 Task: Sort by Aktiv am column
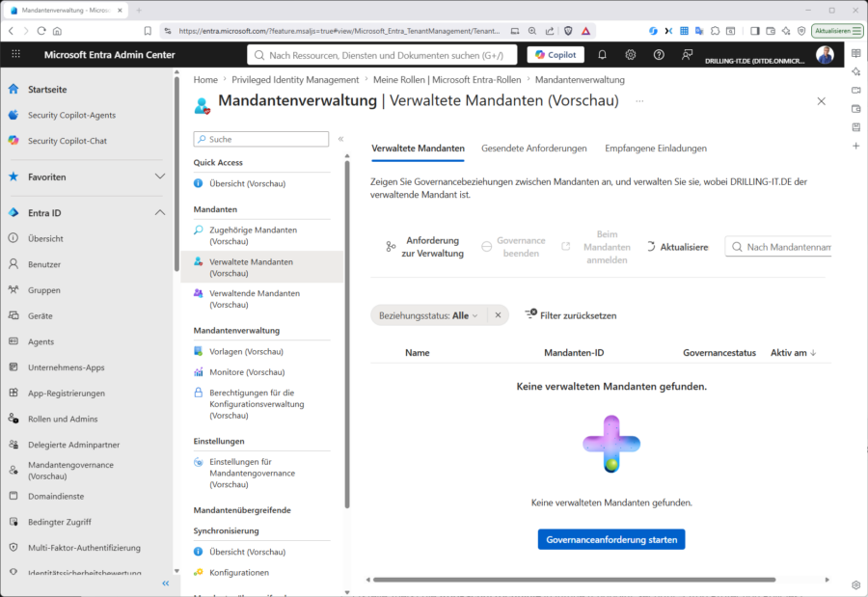click(794, 353)
